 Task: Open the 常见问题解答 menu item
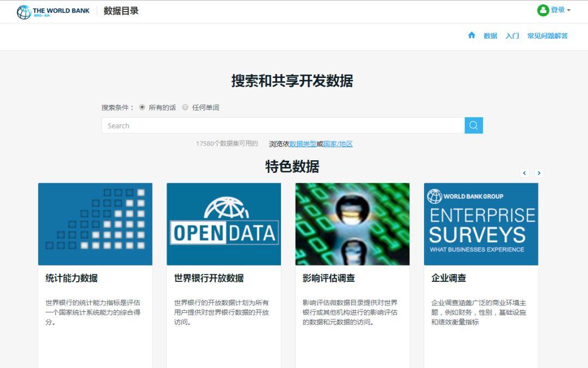(548, 35)
